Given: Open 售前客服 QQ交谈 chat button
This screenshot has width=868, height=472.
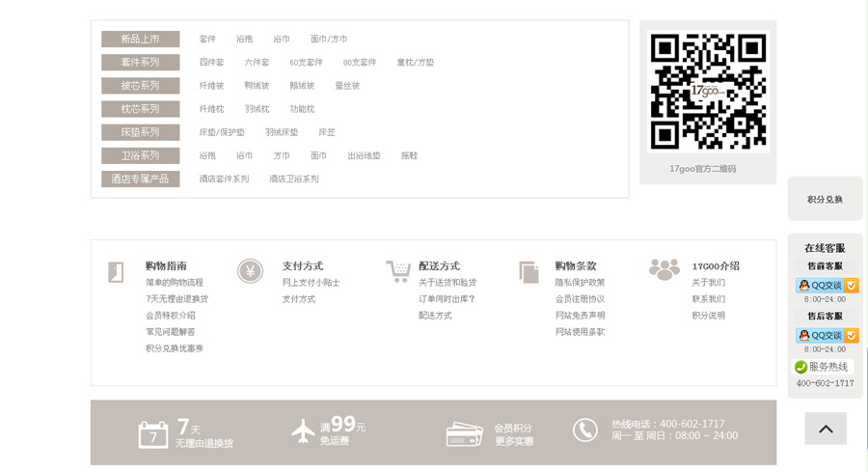Looking at the screenshot, I should [x=827, y=286].
